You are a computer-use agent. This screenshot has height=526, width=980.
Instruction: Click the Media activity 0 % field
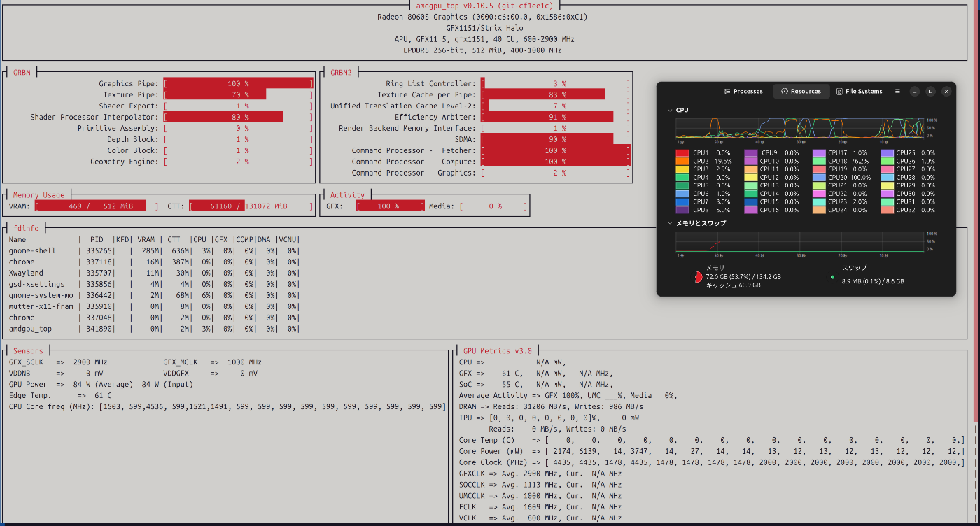pos(493,206)
